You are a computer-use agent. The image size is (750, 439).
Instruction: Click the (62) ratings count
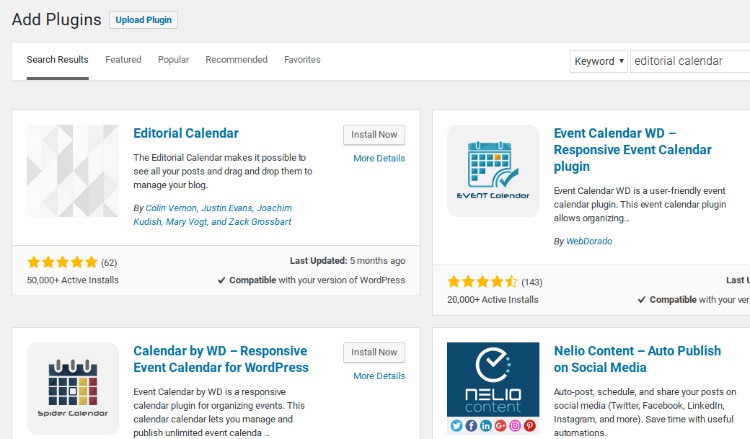(109, 263)
